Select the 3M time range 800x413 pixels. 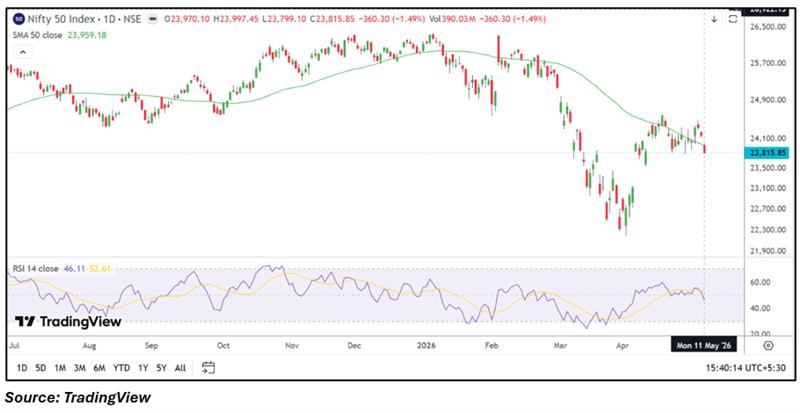[80, 368]
